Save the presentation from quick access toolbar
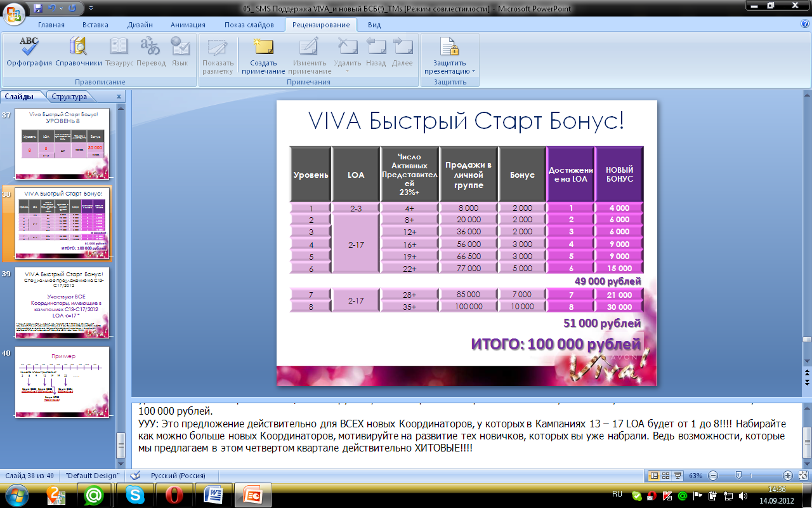The width and height of the screenshot is (812, 508). click(38, 8)
